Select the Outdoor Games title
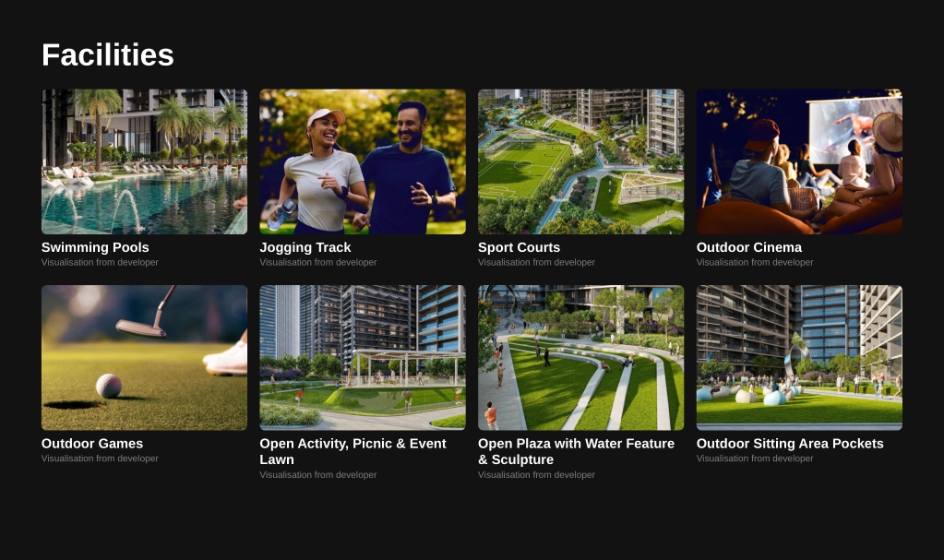 [92, 444]
